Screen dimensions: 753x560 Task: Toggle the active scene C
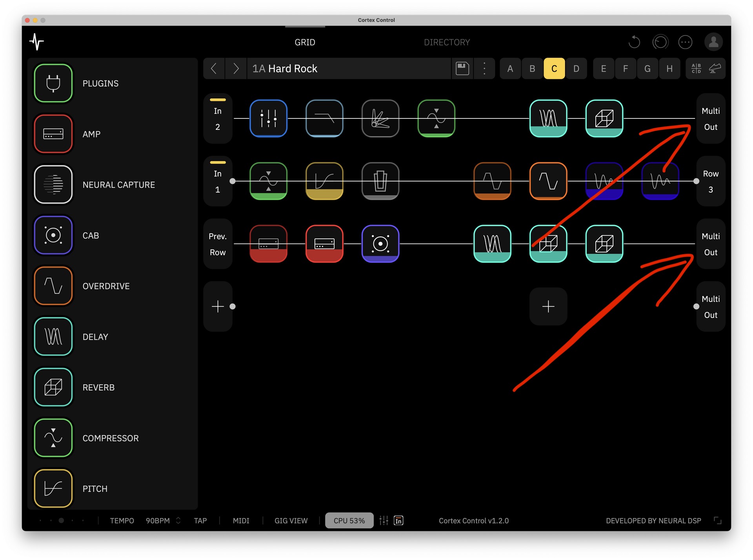[554, 69]
